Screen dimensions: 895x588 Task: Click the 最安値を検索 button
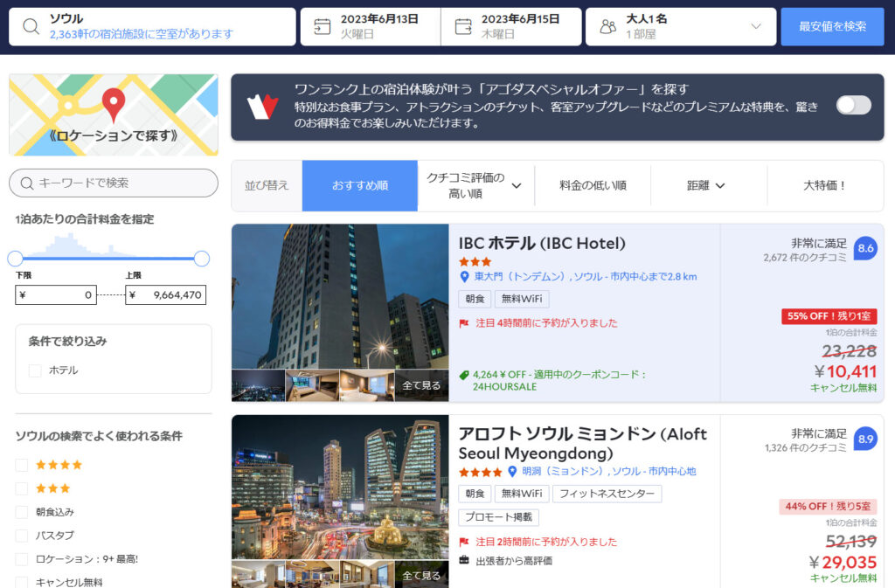[x=832, y=26]
